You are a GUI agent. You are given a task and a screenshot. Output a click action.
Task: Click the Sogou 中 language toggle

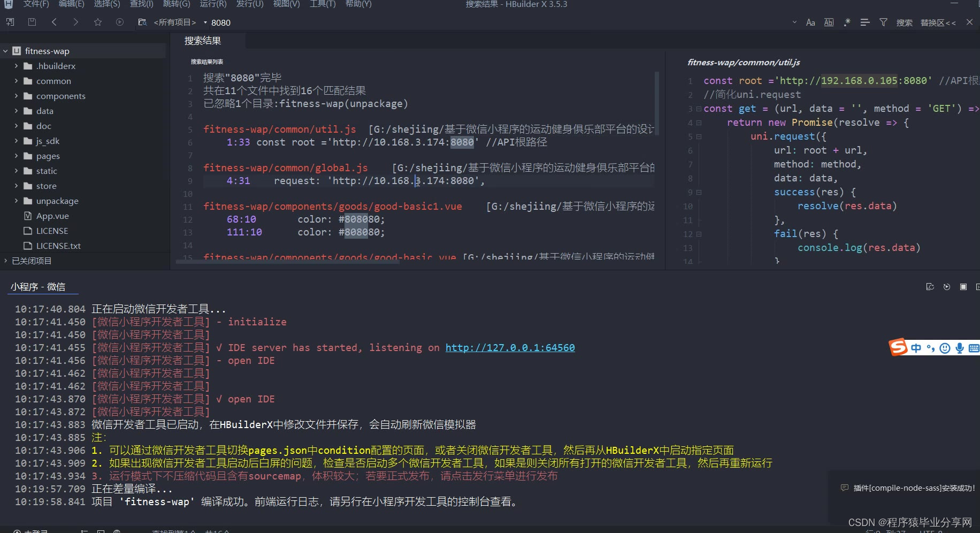point(916,348)
